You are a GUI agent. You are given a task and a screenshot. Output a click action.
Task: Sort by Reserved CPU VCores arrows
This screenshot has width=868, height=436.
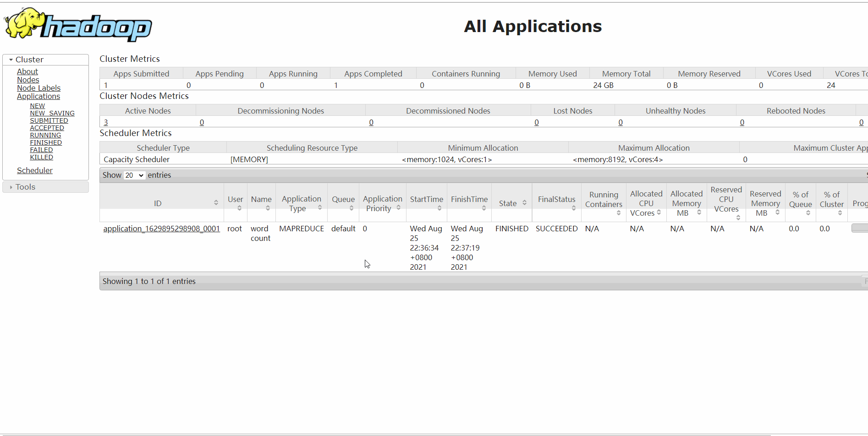[x=738, y=218]
